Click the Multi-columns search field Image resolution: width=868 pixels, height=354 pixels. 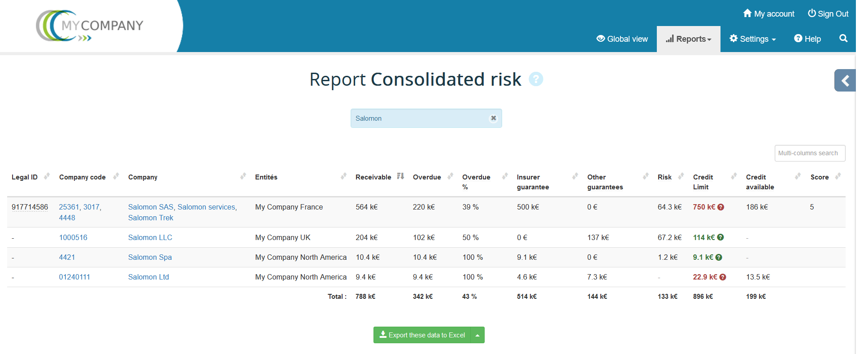(x=810, y=153)
